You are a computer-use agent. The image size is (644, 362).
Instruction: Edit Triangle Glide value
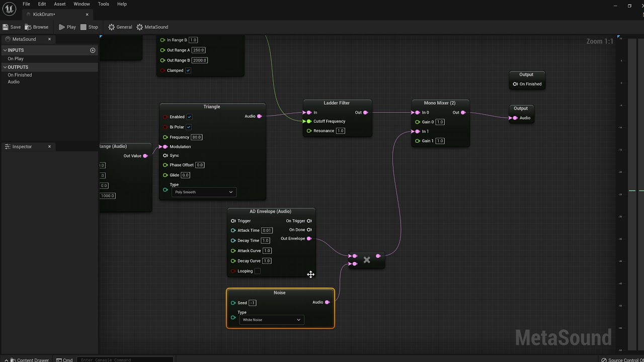(185, 175)
